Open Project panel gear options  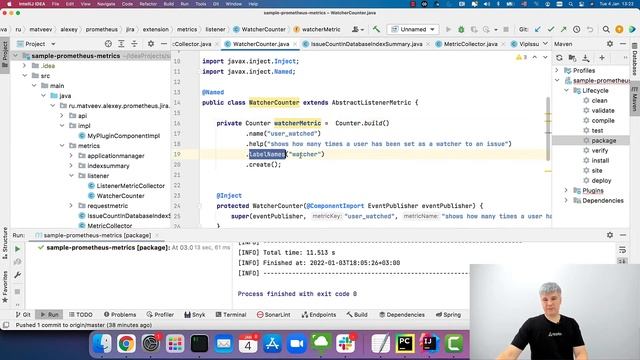pos(151,44)
